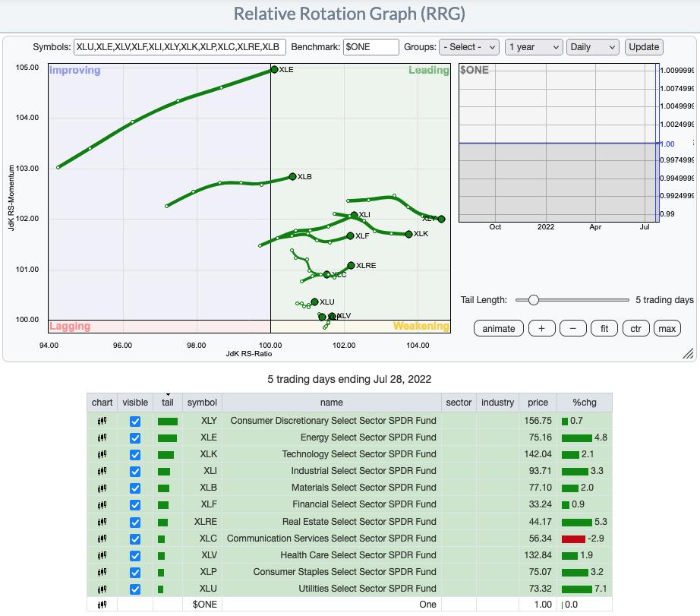The width and height of the screenshot is (700, 616).
Task: Open the Daily frequency dropdown
Action: pyautogui.click(x=592, y=47)
